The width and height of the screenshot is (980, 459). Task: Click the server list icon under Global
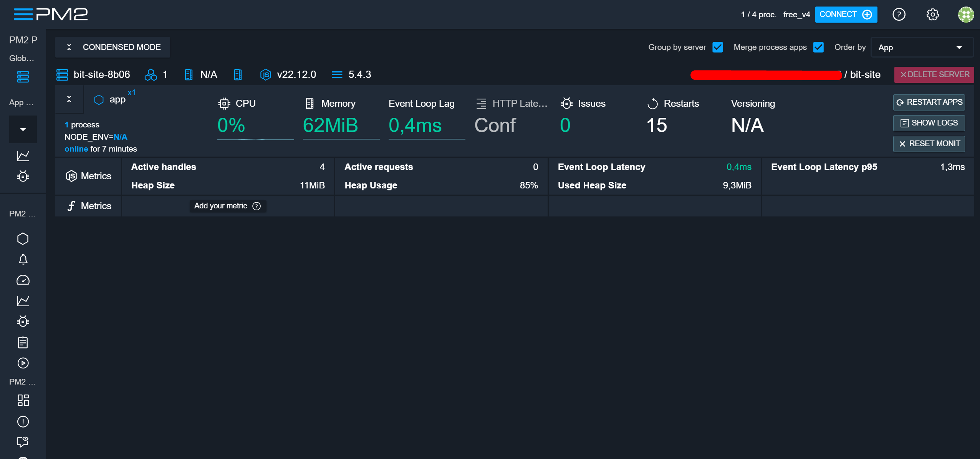pos(23,77)
